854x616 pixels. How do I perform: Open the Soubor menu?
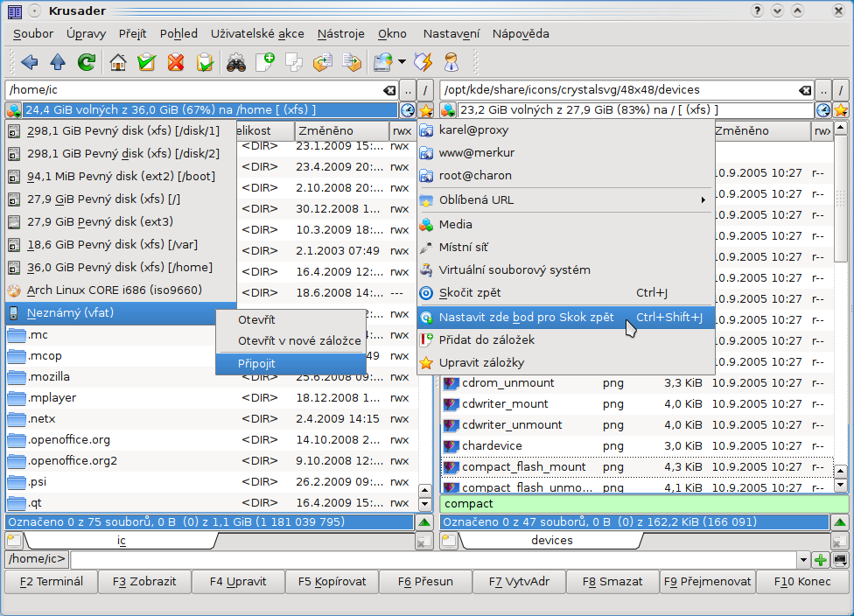[x=33, y=34]
